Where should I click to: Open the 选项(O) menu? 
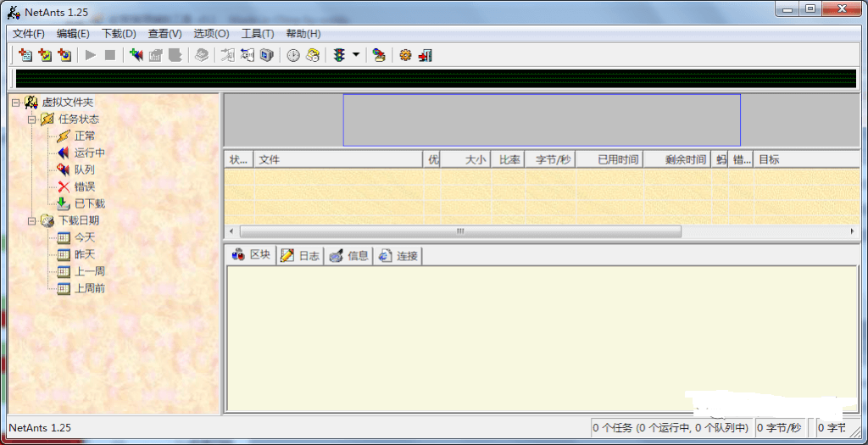[x=211, y=34]
